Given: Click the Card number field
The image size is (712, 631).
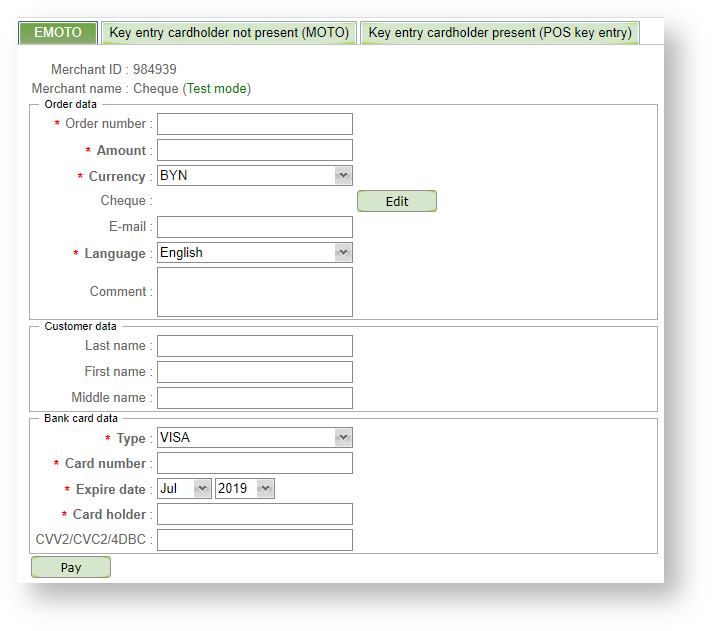Looking at the screenshot, I should point(255,464).
